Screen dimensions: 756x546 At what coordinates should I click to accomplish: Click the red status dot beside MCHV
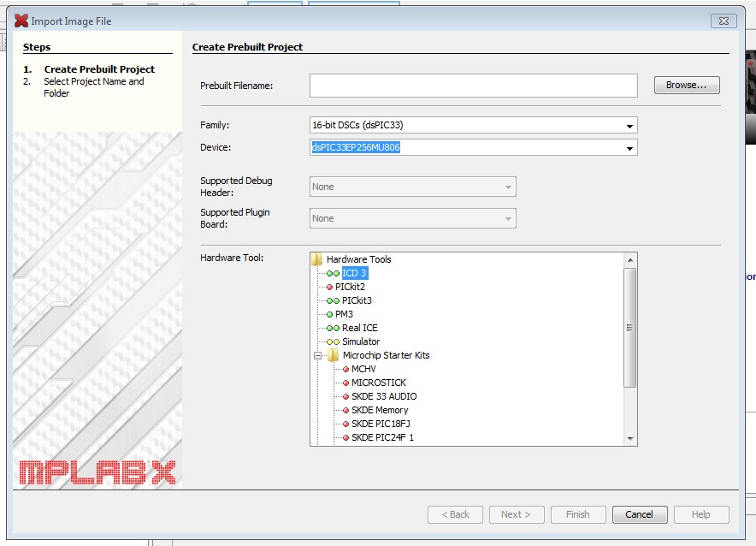pos(346,370)
